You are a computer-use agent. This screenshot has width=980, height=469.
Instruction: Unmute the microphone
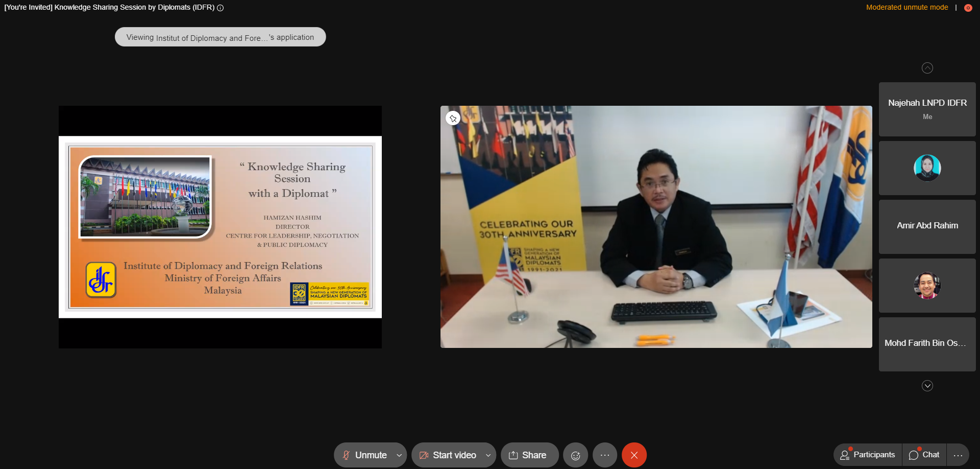pos(364,455)
